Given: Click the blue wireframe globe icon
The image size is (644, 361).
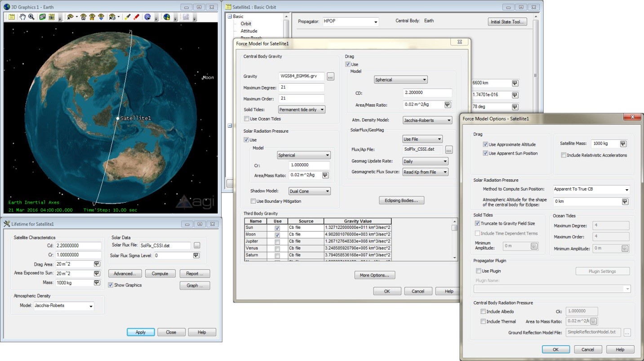Looking at the screenshot, I should pos(147,17).
